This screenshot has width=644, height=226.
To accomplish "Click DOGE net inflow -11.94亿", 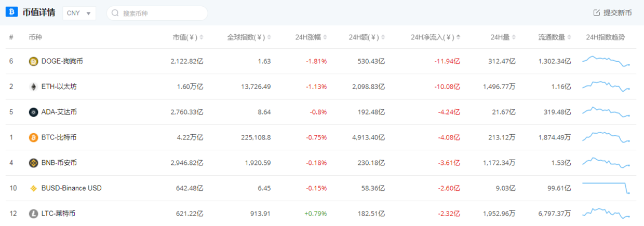I will pyautogui.click(x=447, y=61).
